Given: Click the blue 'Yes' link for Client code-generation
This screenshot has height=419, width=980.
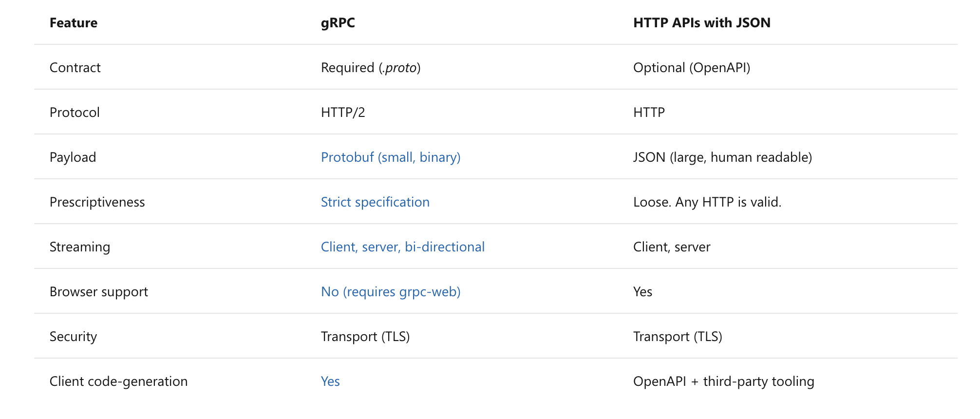Looking at the screenshot, I should click(x=330, y=381).
